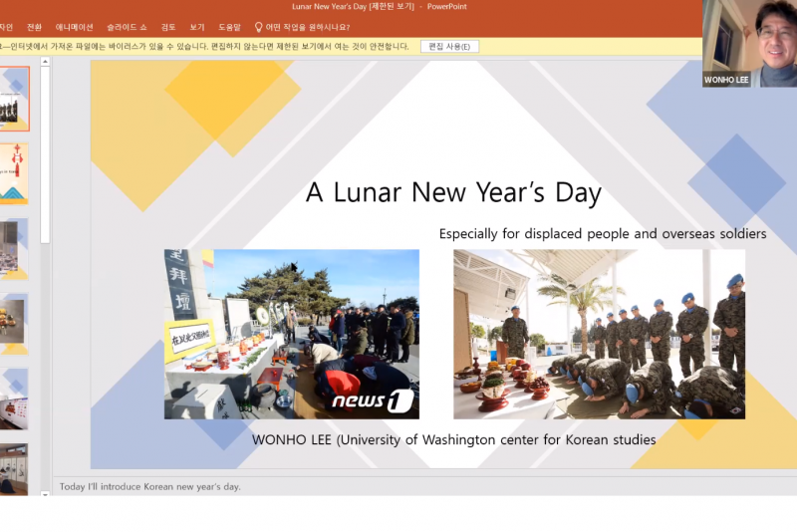The image size is (797, 532).
Task: Click the news1 memorial ceremony photo
Action: [x=292, y=334]
